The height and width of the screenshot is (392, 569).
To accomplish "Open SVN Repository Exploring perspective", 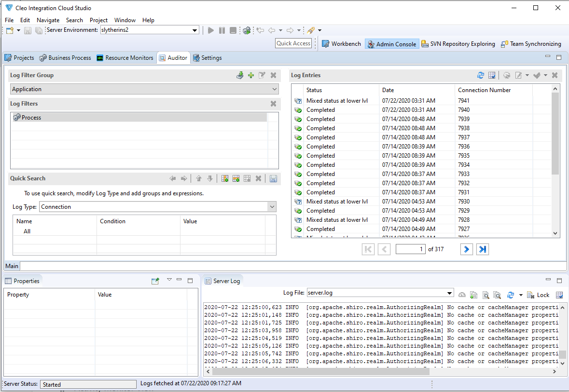I will point(458,44).
